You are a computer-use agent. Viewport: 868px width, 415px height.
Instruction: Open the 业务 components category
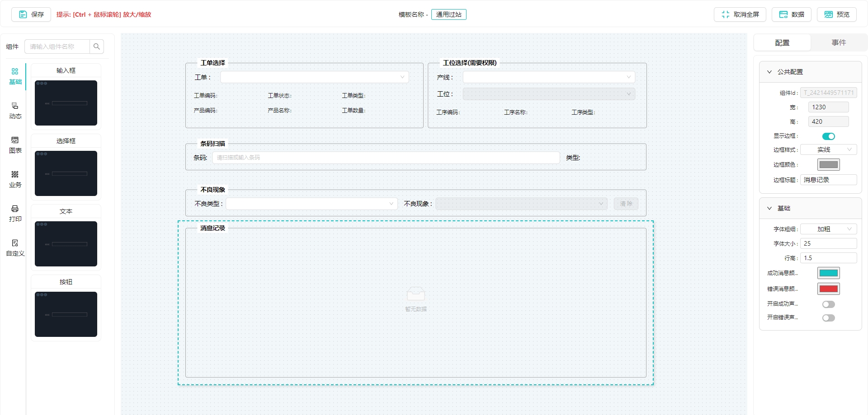(x=15, y=179)
